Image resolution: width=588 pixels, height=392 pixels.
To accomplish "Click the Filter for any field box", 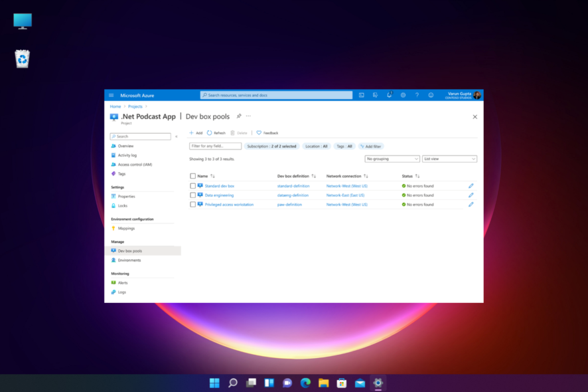I will (x=215, y=146).
